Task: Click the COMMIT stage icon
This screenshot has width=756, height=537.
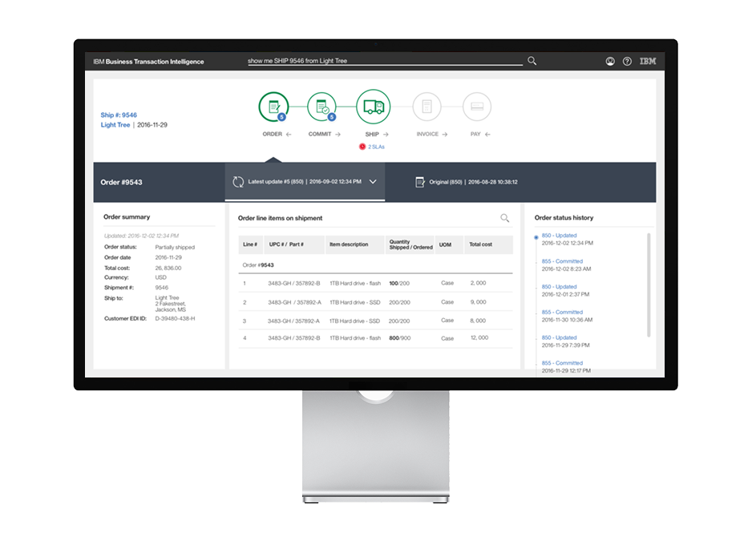Action: coord(321,105)
